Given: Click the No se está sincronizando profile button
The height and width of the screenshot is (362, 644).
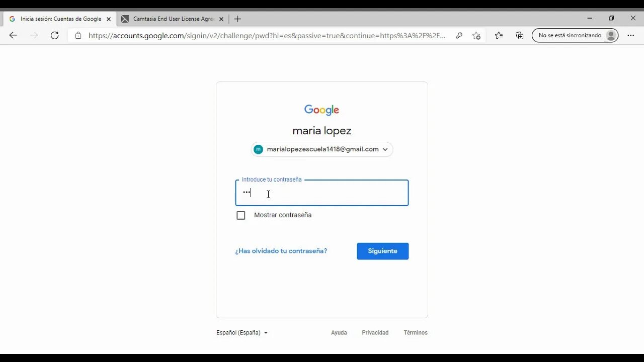Looking at the screenshot, I should pos(575,35).
